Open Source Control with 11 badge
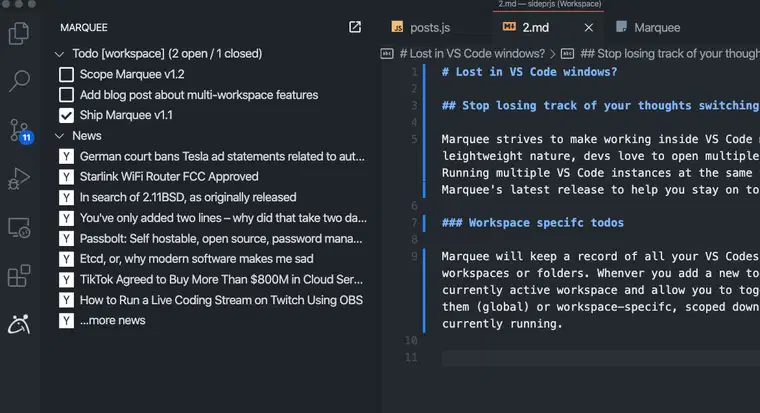This screenshot has width=760, height=413. point(21,131)
